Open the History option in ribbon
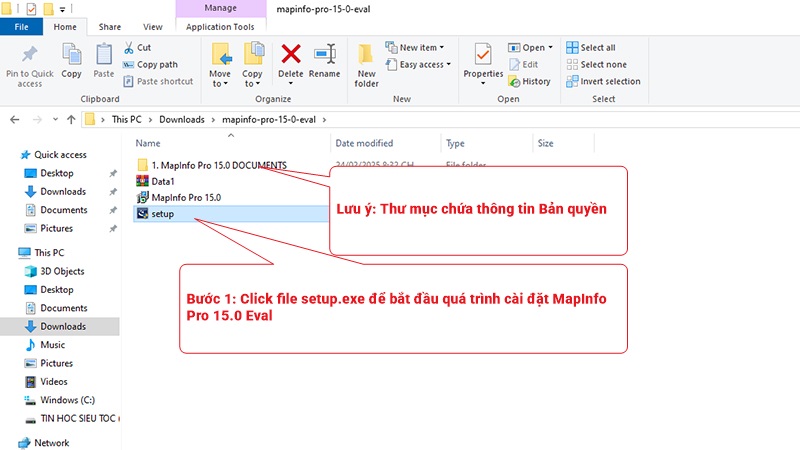 [529, 81]
